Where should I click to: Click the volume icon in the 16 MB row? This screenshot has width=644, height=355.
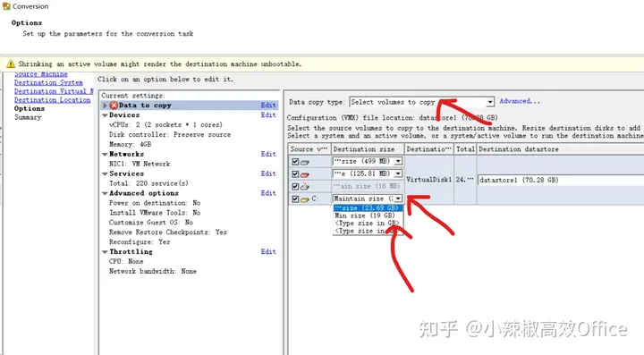tap(305, 186)
